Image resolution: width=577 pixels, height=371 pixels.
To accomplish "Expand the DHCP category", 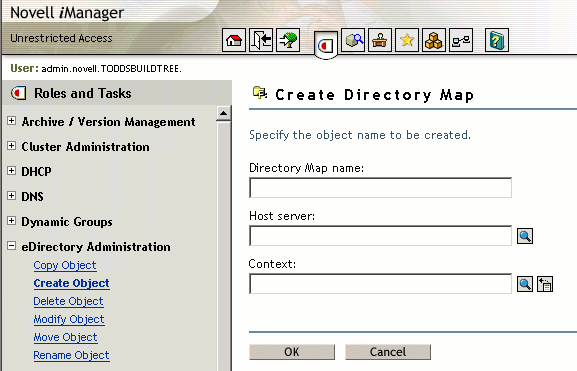I will [x=11, y=171].
